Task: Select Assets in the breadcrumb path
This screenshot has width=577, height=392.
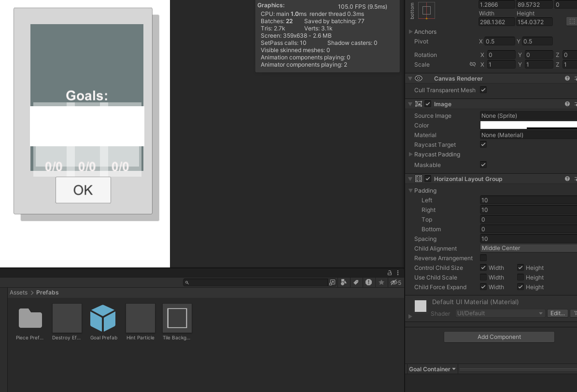Action: pos(18,292)
